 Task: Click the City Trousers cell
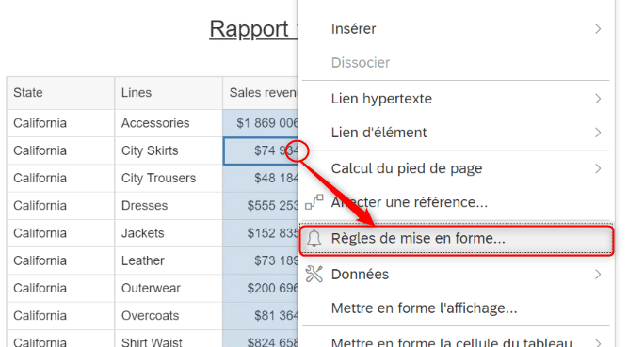[x=169, y=178]
